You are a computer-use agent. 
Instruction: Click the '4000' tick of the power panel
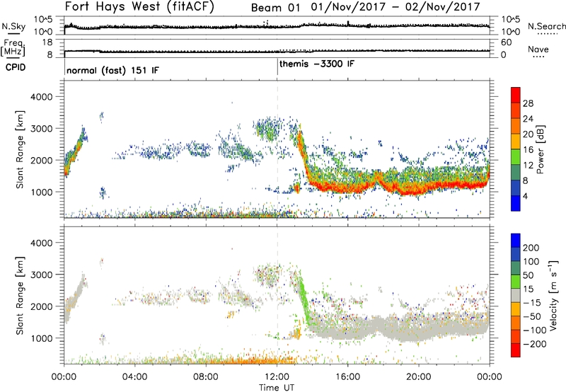tap(41, 97)
